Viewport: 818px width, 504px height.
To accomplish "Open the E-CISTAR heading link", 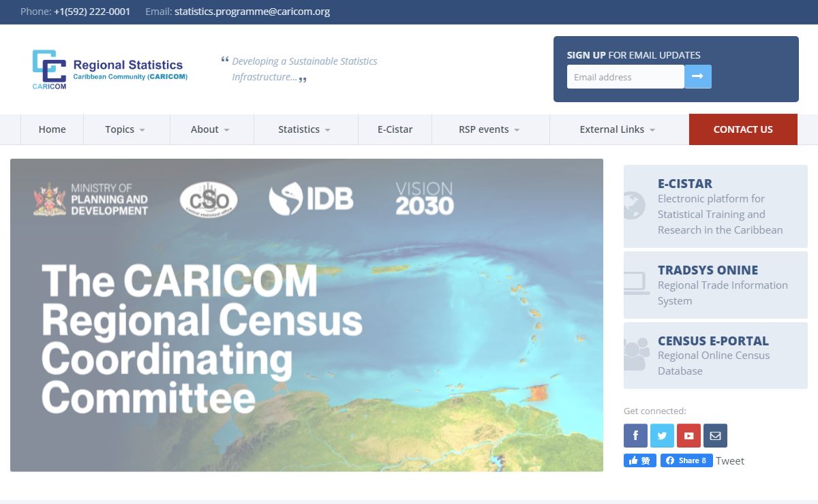I will click(685, 183).
